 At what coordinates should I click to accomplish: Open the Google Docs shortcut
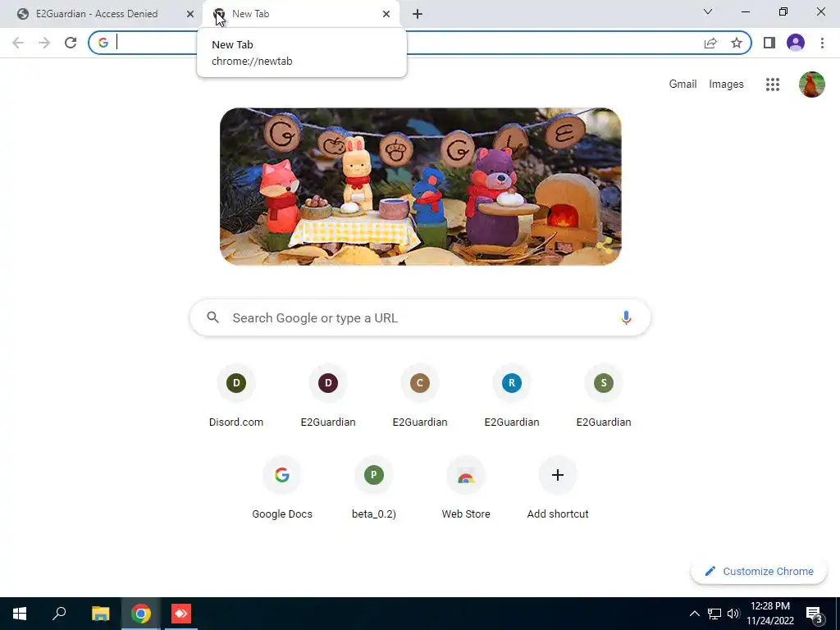click(282, 489)
